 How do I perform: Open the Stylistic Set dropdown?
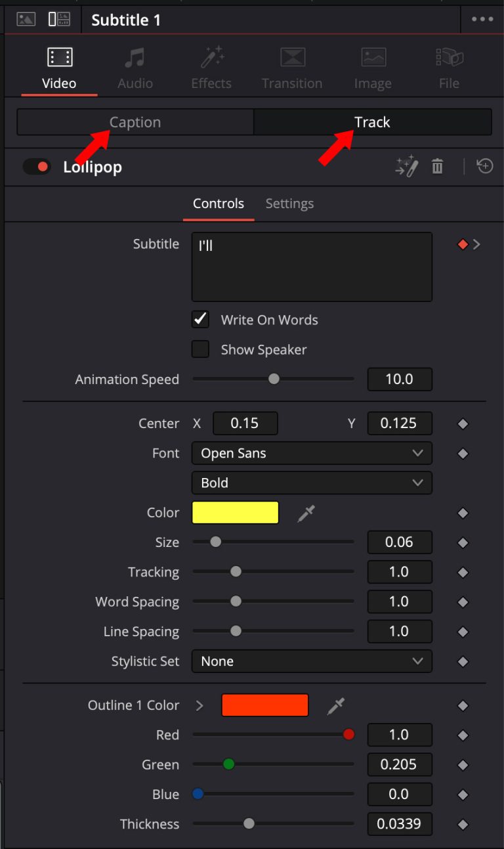312,661
